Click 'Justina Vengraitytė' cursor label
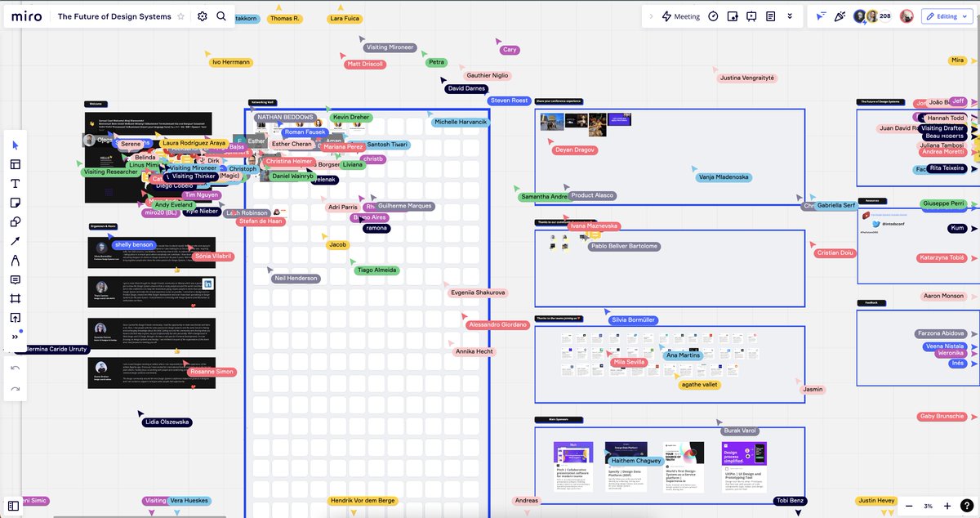Viewport: 980px width, 518px height. tap(747, 78)
